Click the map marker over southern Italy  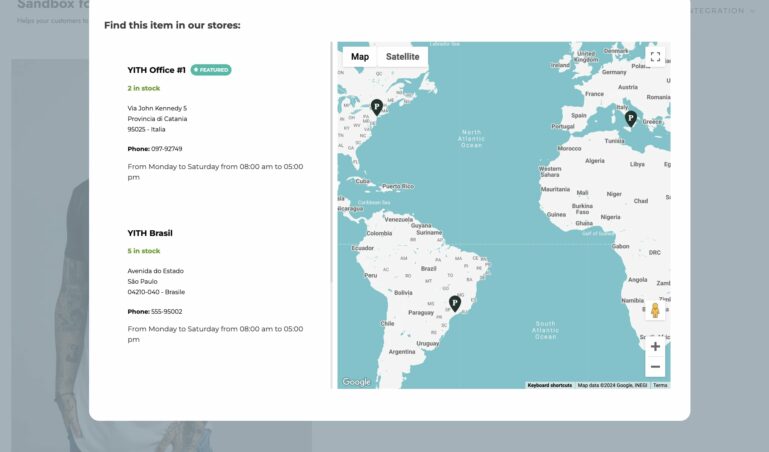pos(631,118)
